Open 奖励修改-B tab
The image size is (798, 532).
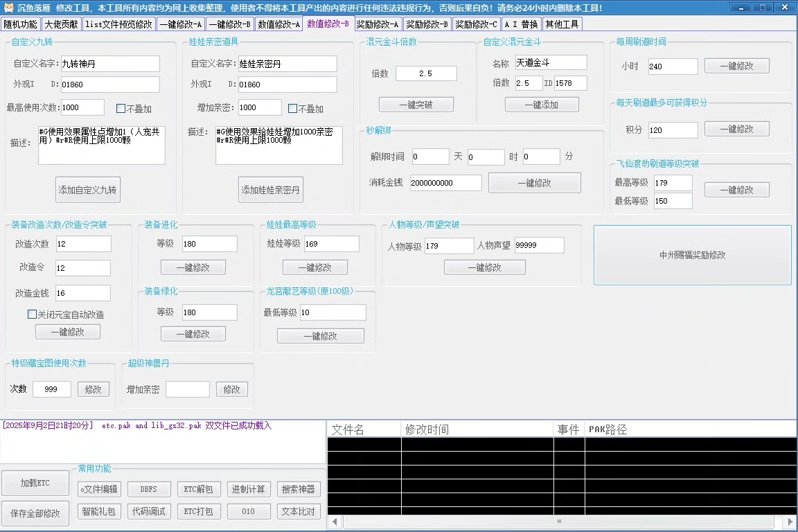(427, 24)
